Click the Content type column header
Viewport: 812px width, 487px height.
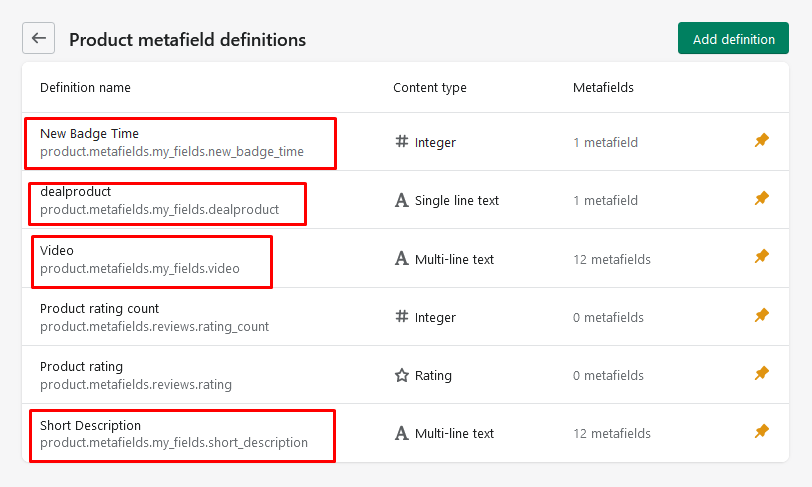point(429,88)
